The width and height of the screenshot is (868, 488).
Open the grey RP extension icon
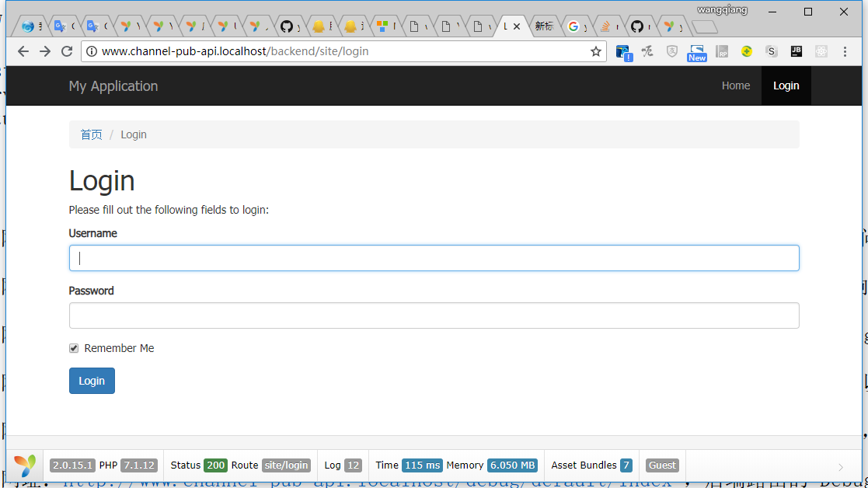(x=722, y=51)
